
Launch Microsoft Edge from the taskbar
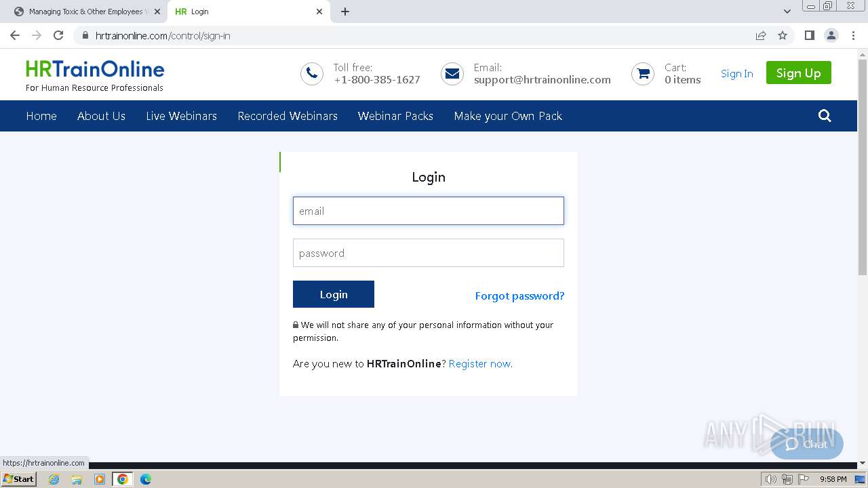pyautogui.click(x=146, y=479)
